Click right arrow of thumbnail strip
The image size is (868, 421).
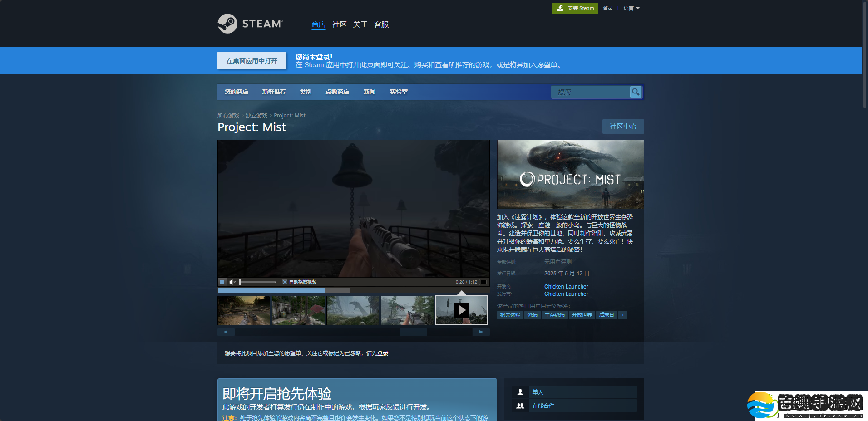(481, 332)
